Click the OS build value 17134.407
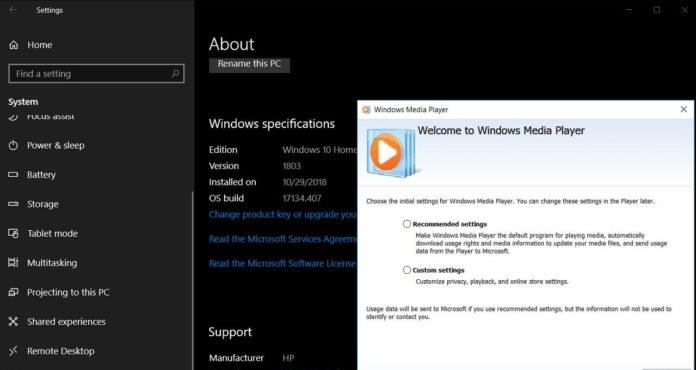This screenshot has height=370, width=696. pos(302,198)
